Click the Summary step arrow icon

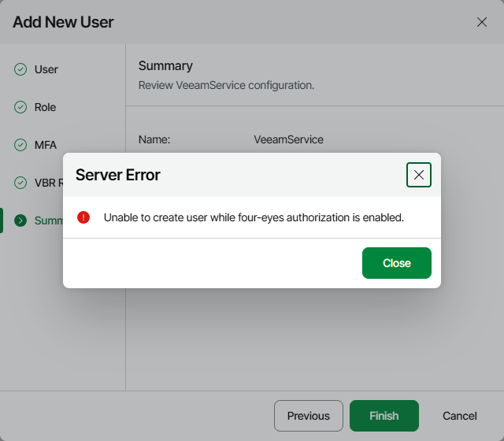coord(20,220)
